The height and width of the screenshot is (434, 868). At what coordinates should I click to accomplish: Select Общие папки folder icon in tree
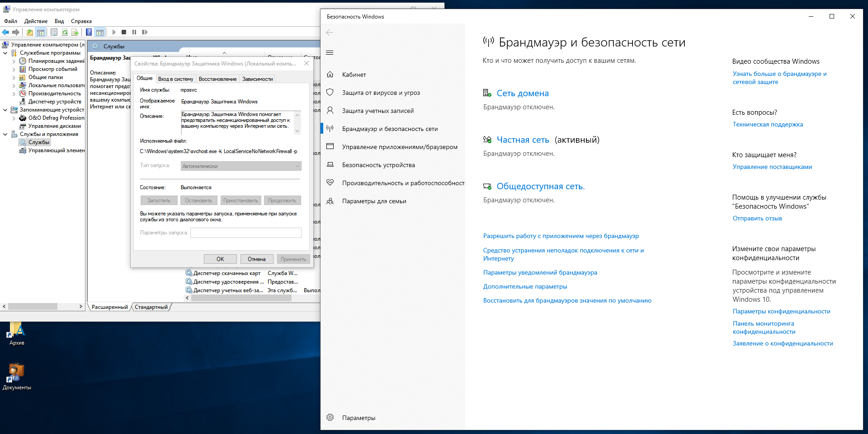coord(23,77)
